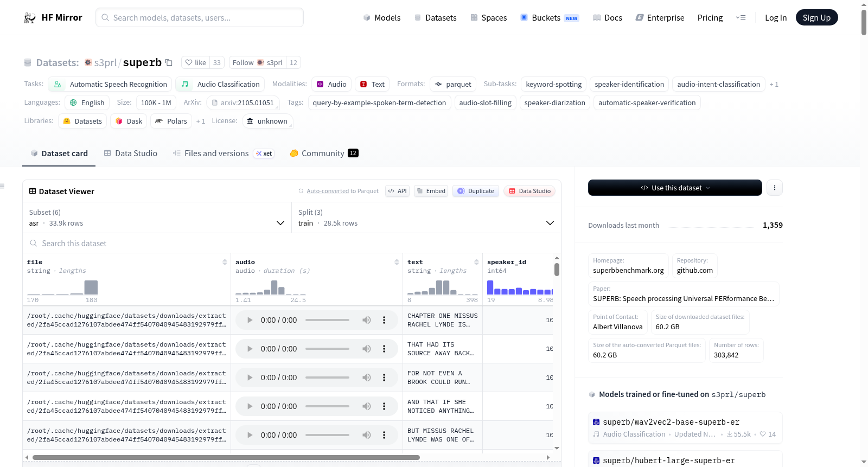The width and height of the screenshot is (868, 467).
Task: Click the Embed button in Dataset Viewer
Action: 431,191
